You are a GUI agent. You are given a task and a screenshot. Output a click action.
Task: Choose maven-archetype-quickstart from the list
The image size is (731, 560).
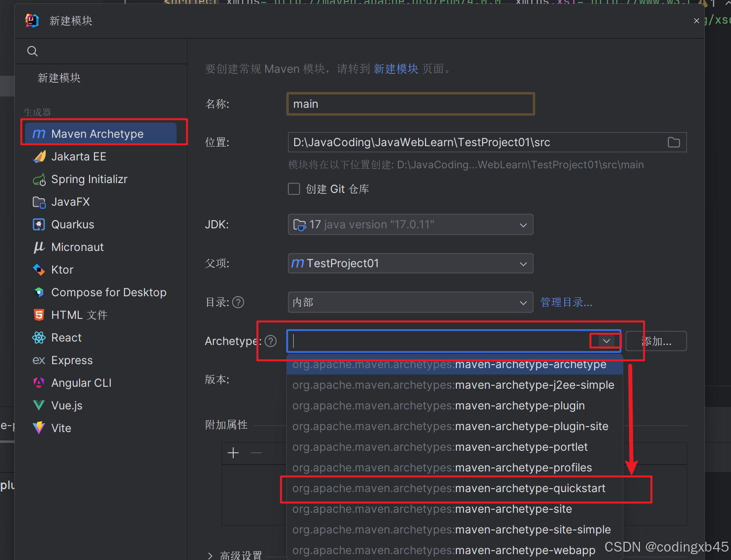(455, 488)
